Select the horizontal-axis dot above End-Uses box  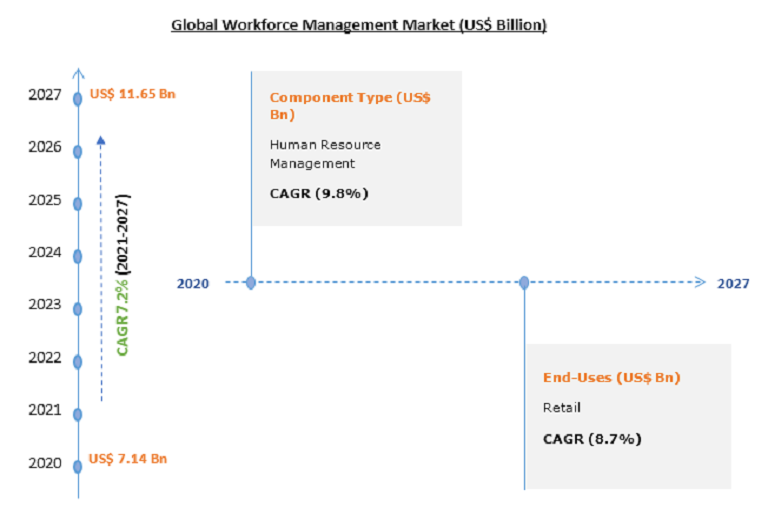[x=524, y=283]
